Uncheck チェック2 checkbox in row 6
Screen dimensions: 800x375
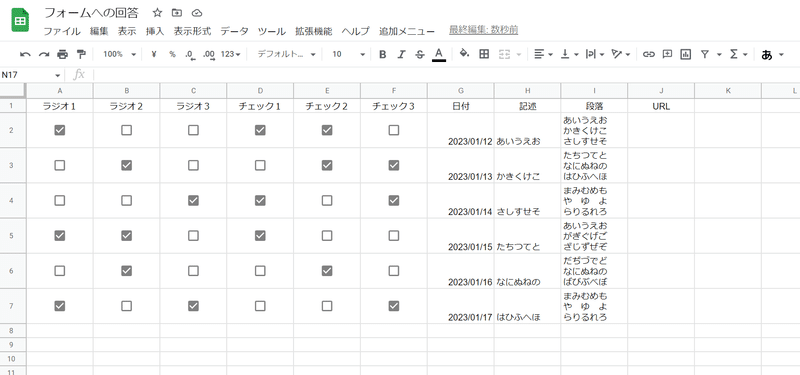327,271
